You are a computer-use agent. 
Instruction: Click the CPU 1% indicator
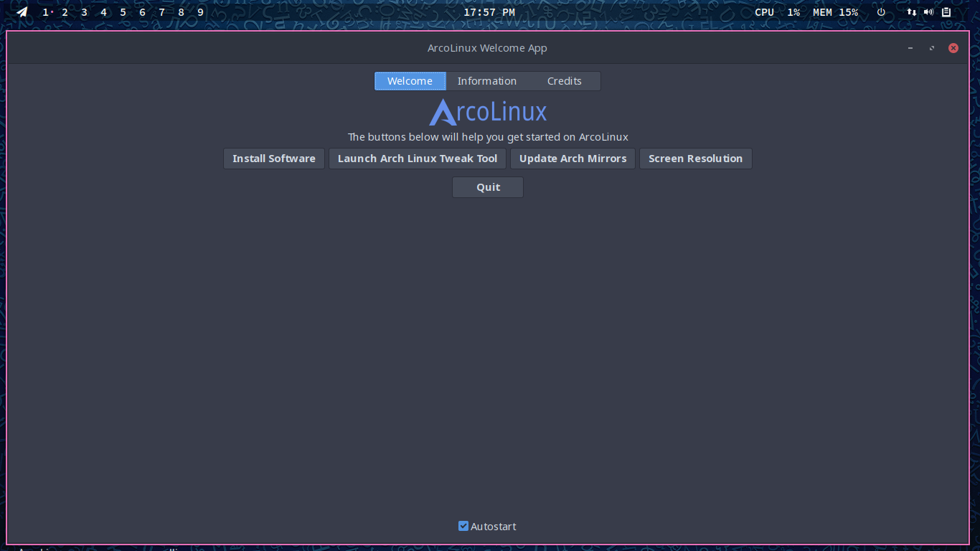point(777,12)
